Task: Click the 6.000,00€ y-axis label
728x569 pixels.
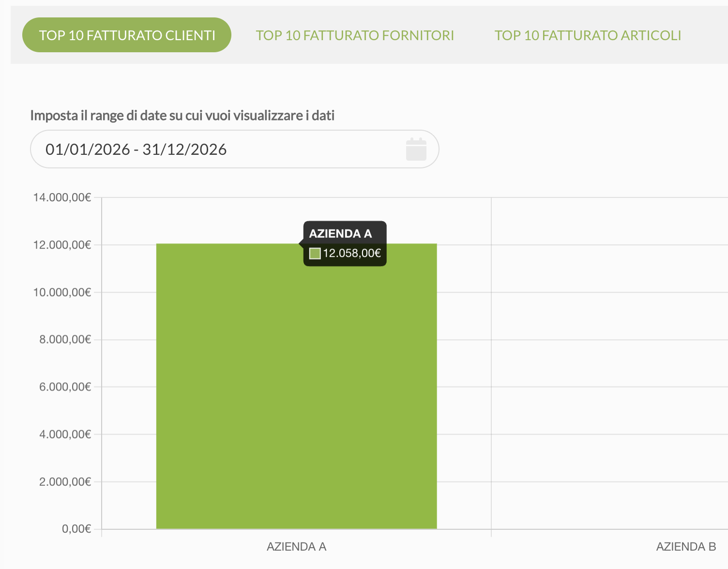Action: pos(65,387)
